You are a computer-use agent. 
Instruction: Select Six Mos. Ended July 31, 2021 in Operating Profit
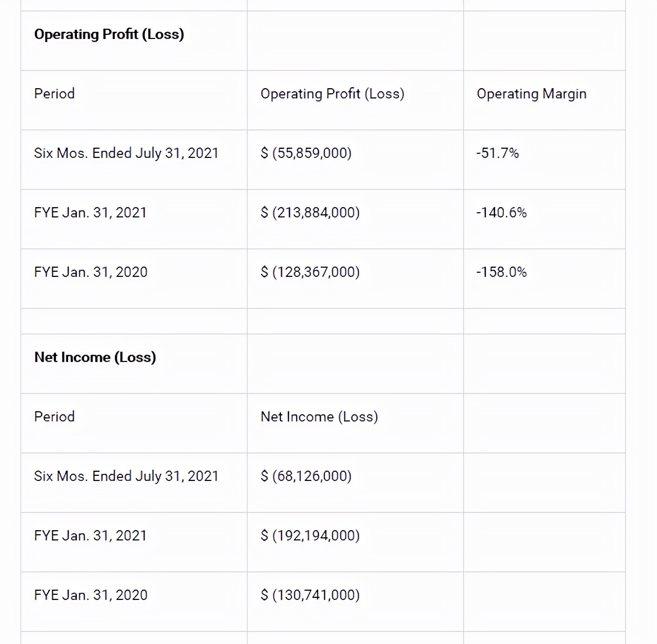pos(126,153)
